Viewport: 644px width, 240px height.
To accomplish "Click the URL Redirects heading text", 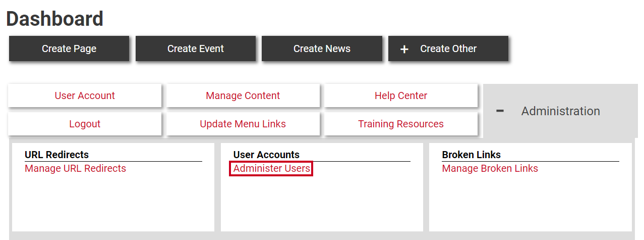I will (x=56, y=155).
